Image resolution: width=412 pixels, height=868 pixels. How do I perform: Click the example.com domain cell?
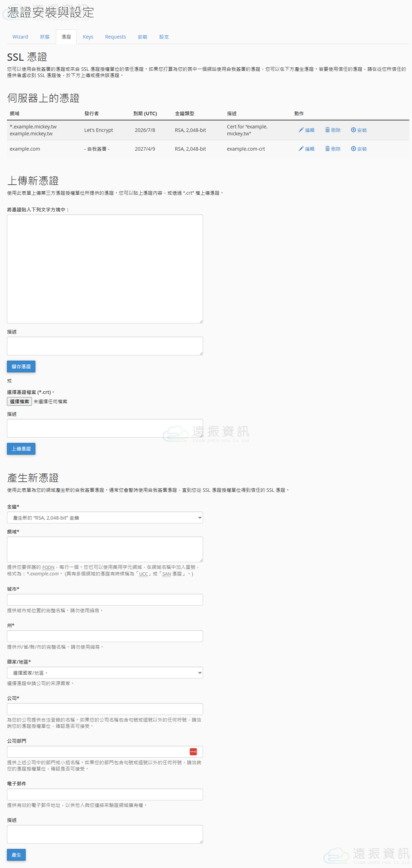coord(25,149)
